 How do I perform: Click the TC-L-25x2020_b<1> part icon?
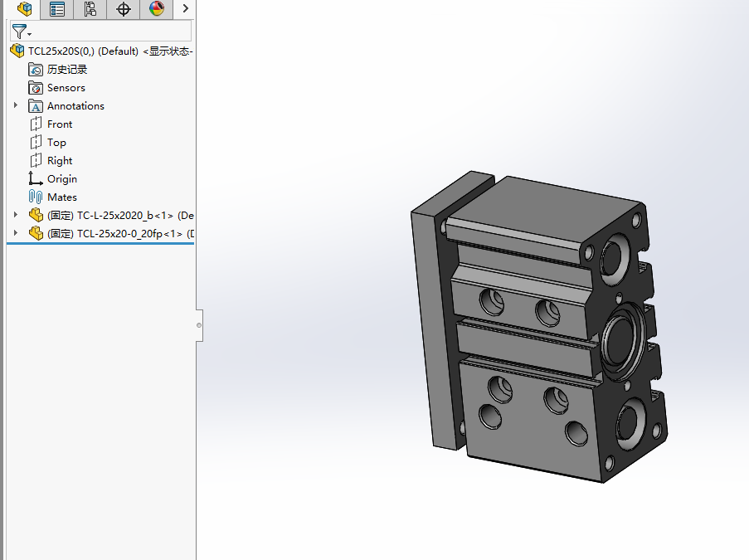coord(36,215)
